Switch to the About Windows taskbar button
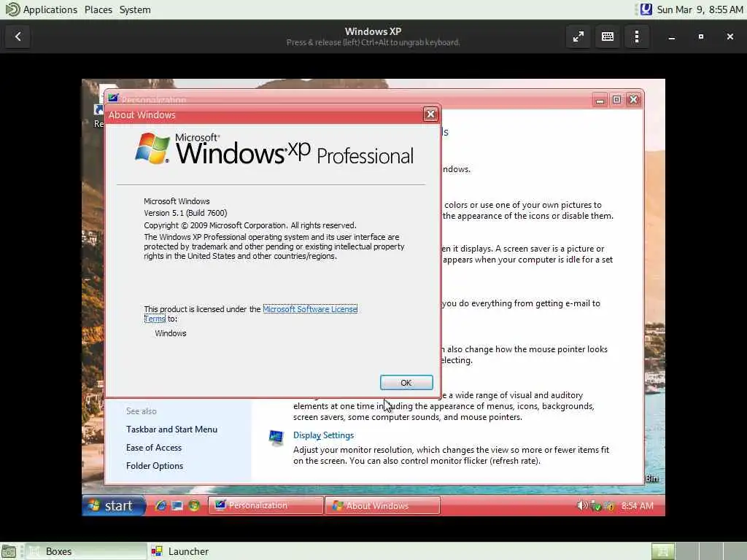 (x=382, y=506)
